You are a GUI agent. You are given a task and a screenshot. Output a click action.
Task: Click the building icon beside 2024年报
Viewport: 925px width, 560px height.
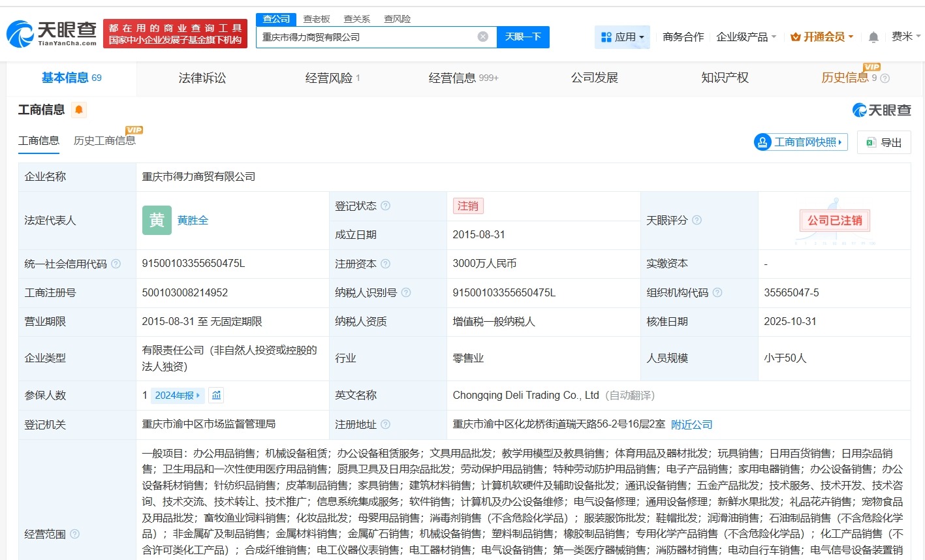(x=215, y=395)
